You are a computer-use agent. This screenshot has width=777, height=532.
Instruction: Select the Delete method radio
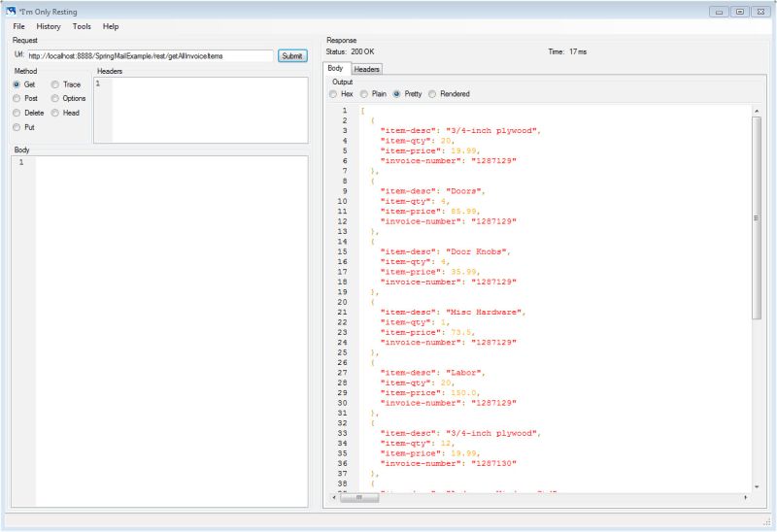pos(28,113)
